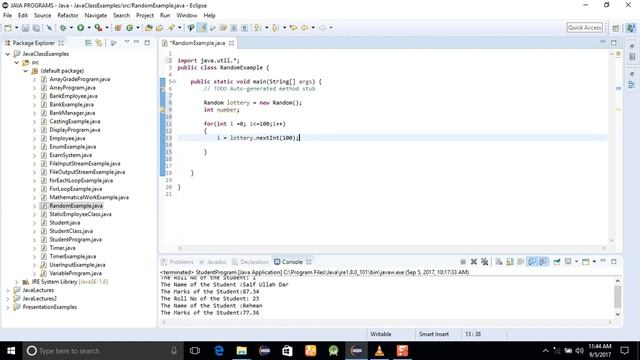Viewport: 640px width, 360px height.
Task: Toggle Show Console When Standard Out Changes
Action: click(x=531, y=262)
